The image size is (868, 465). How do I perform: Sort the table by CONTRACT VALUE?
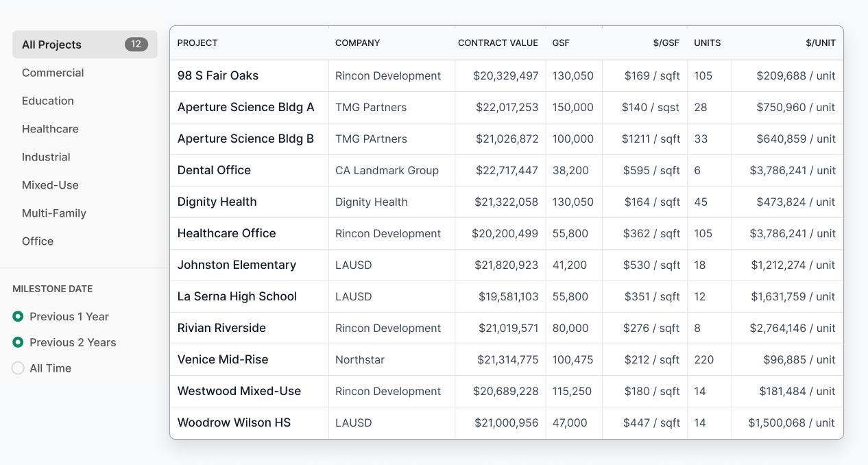pos(498,43)
